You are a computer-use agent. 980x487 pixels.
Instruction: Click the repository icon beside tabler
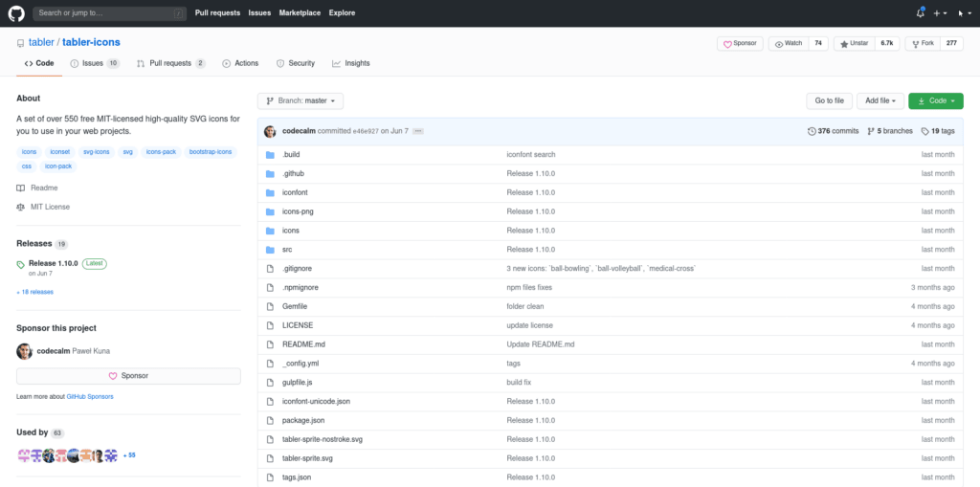pyautogui.click(x=21, y=43)
